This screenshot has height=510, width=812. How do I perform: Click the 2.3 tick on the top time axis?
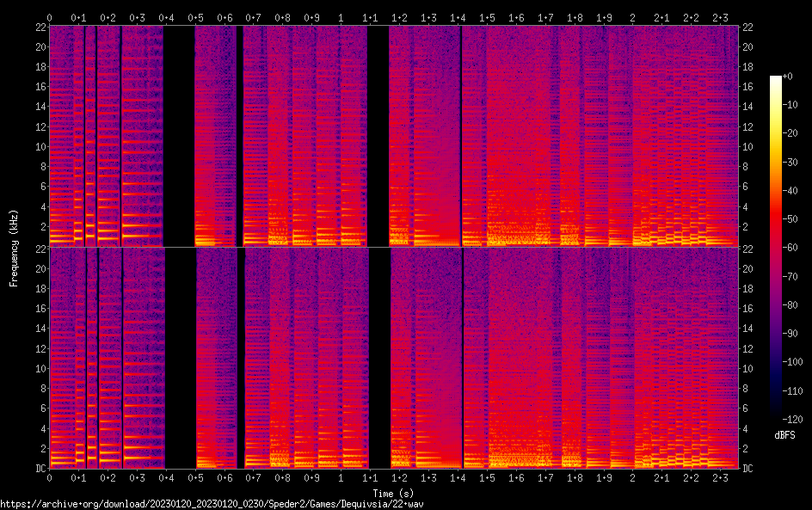(x=720, y=17)
